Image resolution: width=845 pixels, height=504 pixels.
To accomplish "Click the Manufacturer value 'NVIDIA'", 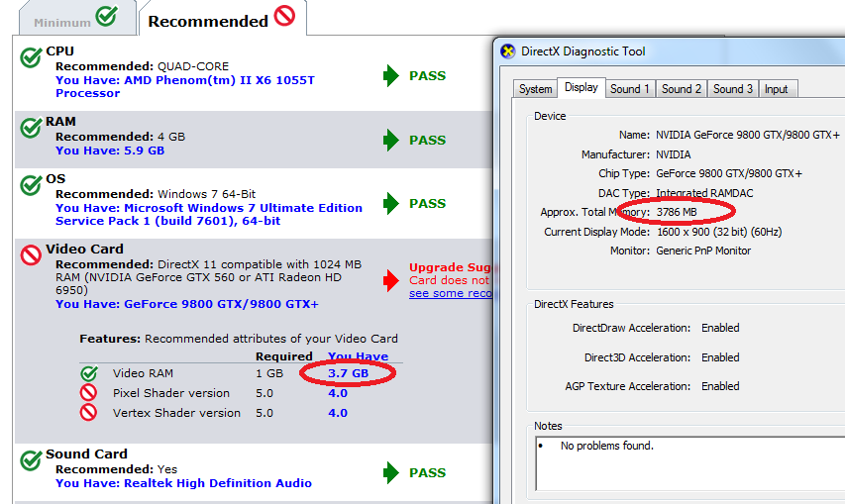I will point(673,154).
